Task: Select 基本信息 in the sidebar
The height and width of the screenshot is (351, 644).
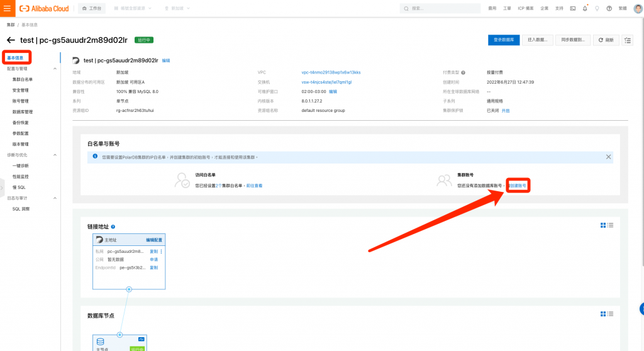Action: (x=16, y=57)
